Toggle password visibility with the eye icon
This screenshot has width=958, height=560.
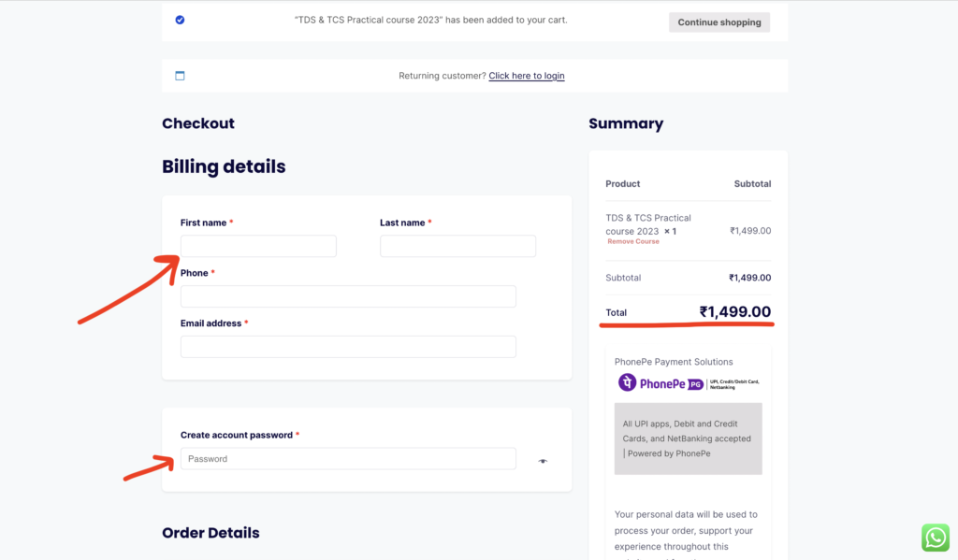click(543, 460)
